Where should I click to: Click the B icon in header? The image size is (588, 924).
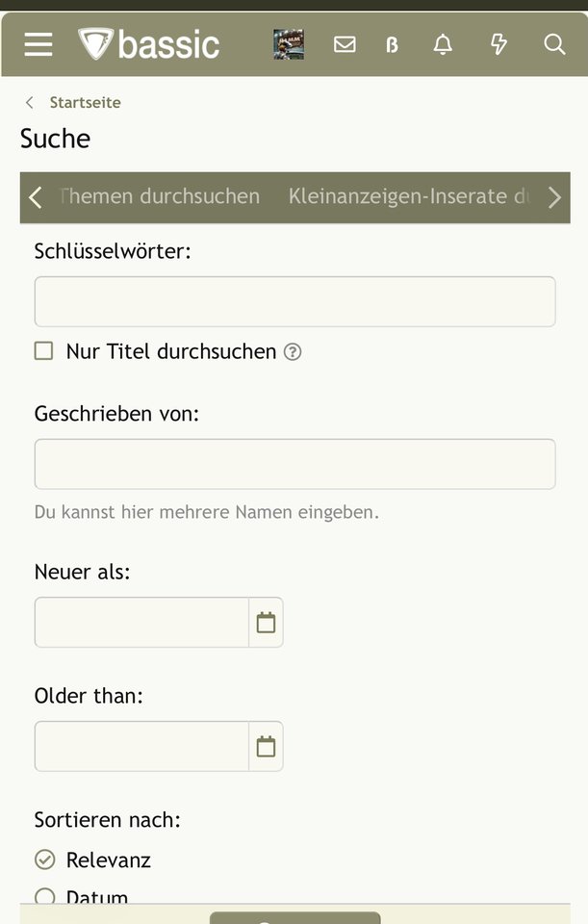click(393, 45)
